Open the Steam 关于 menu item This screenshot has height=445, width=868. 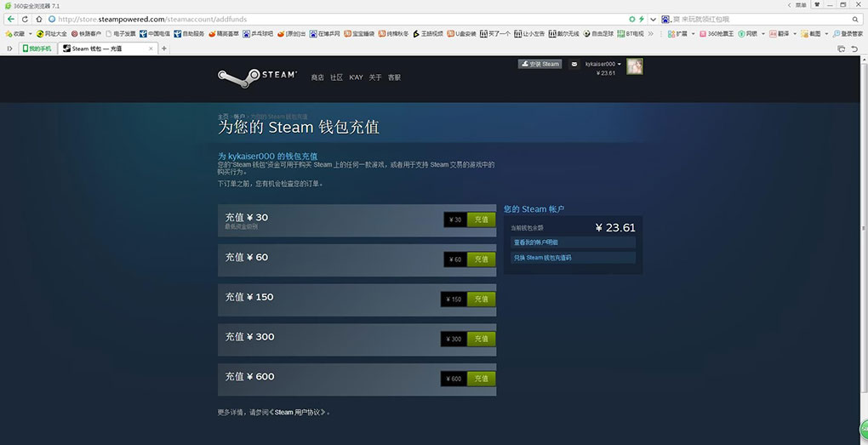pos(375,77)
